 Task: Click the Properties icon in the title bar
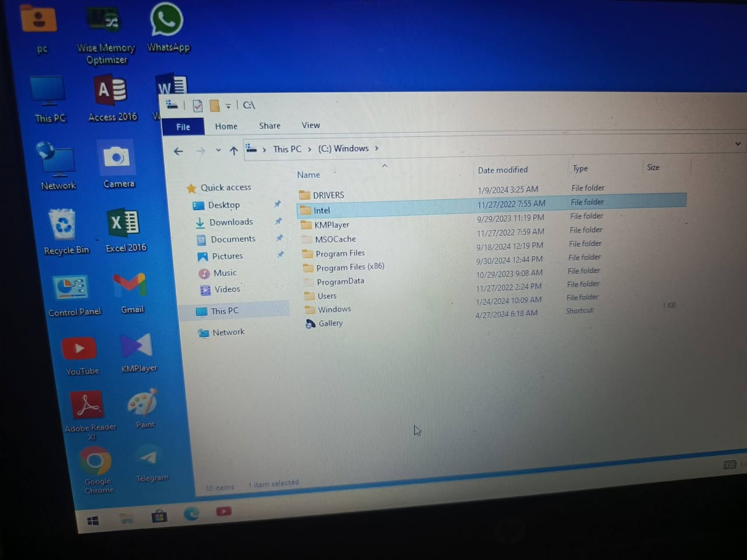198,106
